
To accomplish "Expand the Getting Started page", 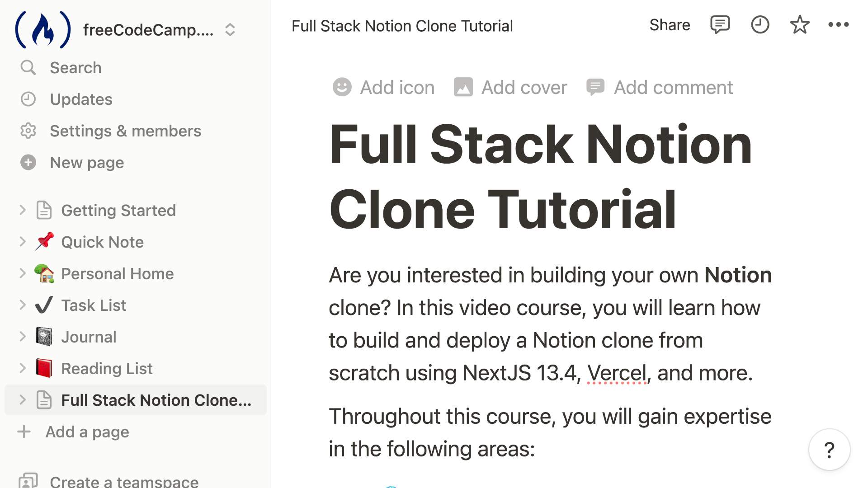I will (23, 210).
